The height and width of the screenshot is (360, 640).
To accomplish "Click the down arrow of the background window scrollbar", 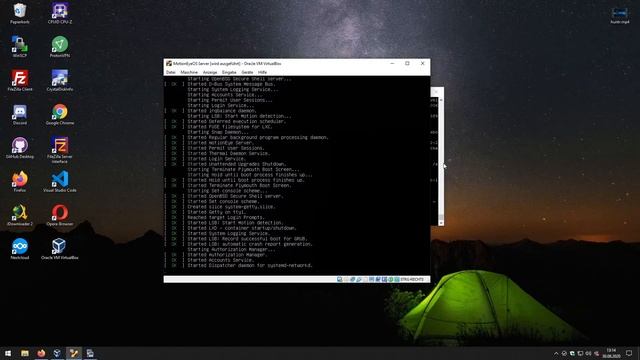I will tap(441, 223).
